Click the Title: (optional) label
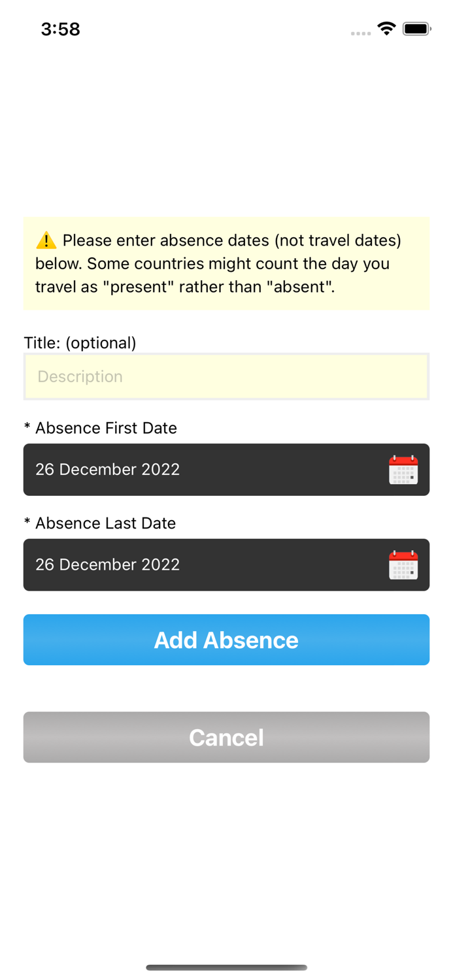Image resolution: width=453 pixels, height=980 pixels. (80, 342)
